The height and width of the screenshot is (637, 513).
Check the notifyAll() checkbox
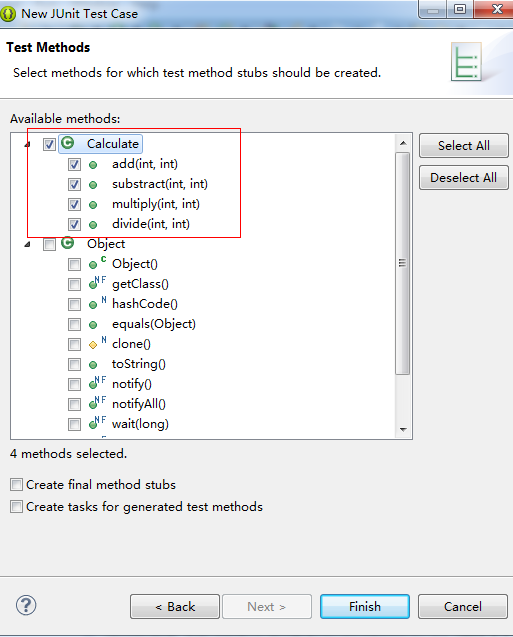coord(74,404)
